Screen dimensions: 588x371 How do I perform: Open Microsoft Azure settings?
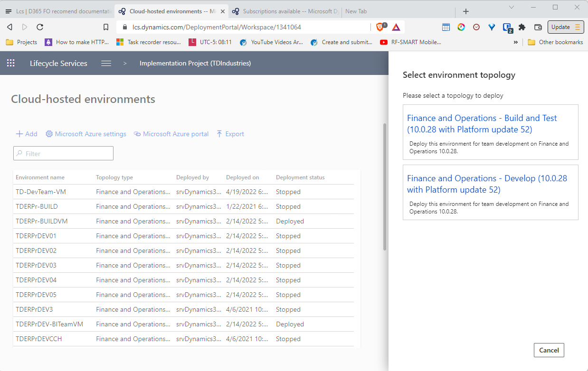pyautogui.click(x=86, y=134)
